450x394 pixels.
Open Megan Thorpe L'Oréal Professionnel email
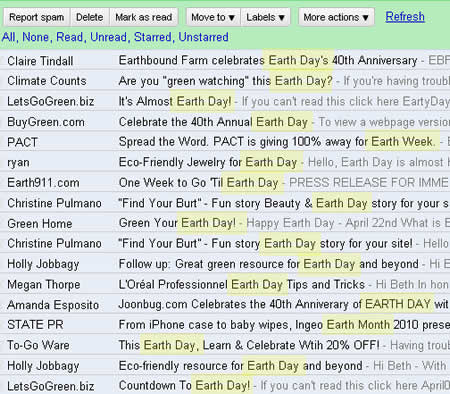(x=225, y=284)
